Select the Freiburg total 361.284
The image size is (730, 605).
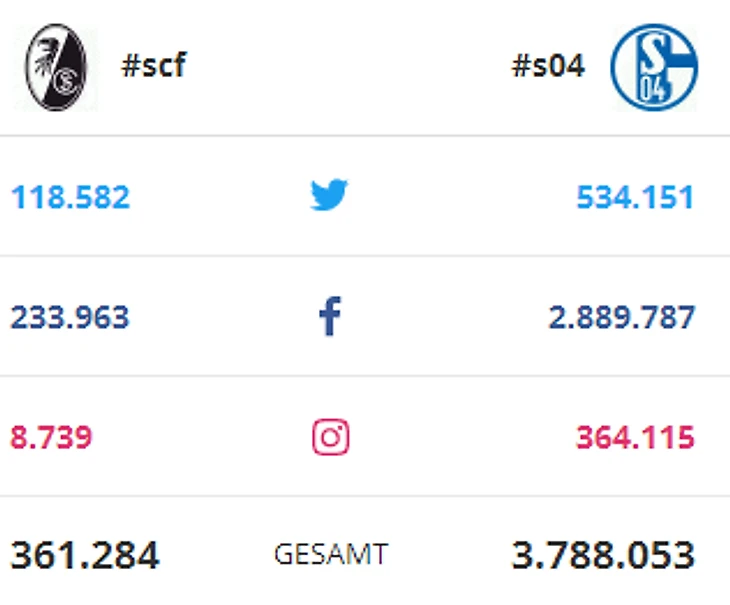pos(85,555)
